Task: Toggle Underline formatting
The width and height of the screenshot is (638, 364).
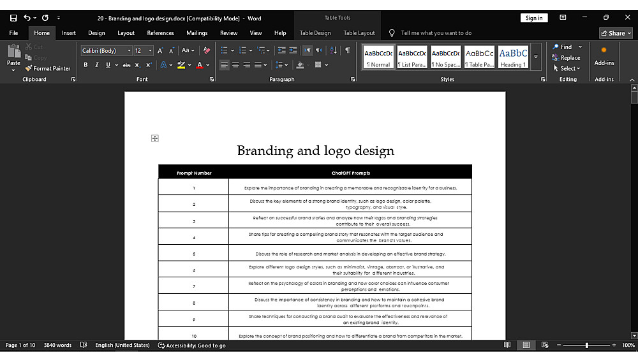Action: (108, 64)
